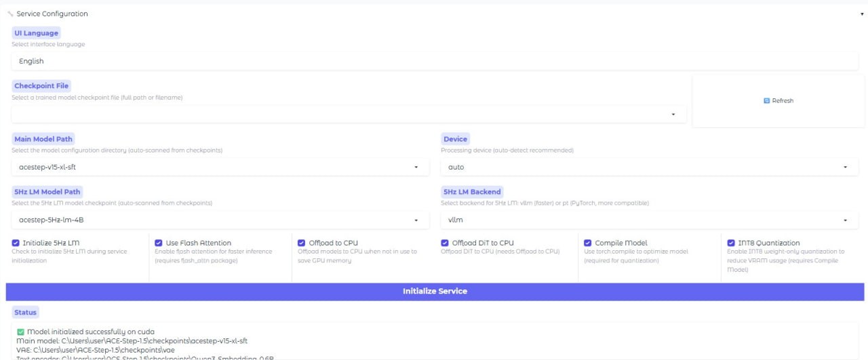Viewport: 868px width, 360px height.
Task: Click the Main Model Path hint about configuration directory
Action: pos(117,151)
